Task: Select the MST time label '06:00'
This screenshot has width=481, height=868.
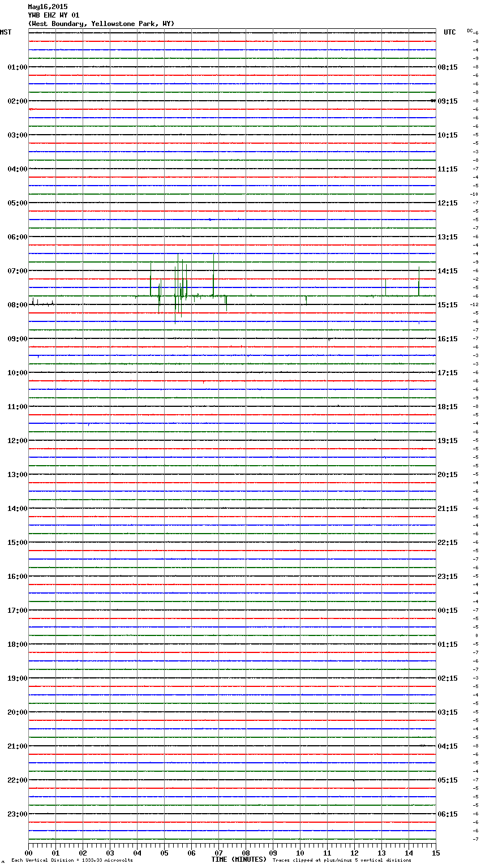Action: 18,237
